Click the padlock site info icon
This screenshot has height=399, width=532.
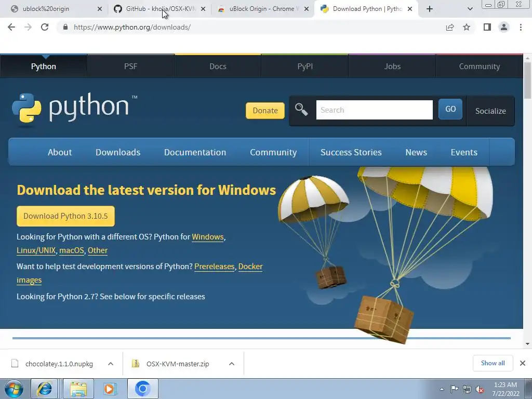[65, 27]
